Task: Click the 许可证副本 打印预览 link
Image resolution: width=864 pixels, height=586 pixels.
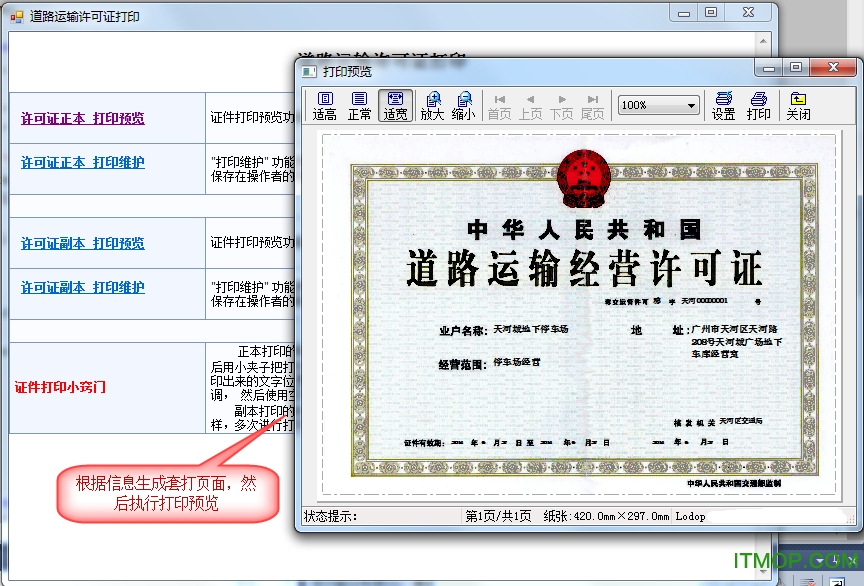Action: point(82,243)
